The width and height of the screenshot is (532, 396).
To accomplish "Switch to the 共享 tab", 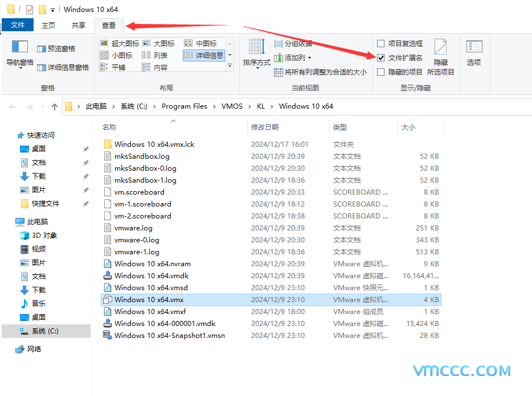I will [79, 25].
